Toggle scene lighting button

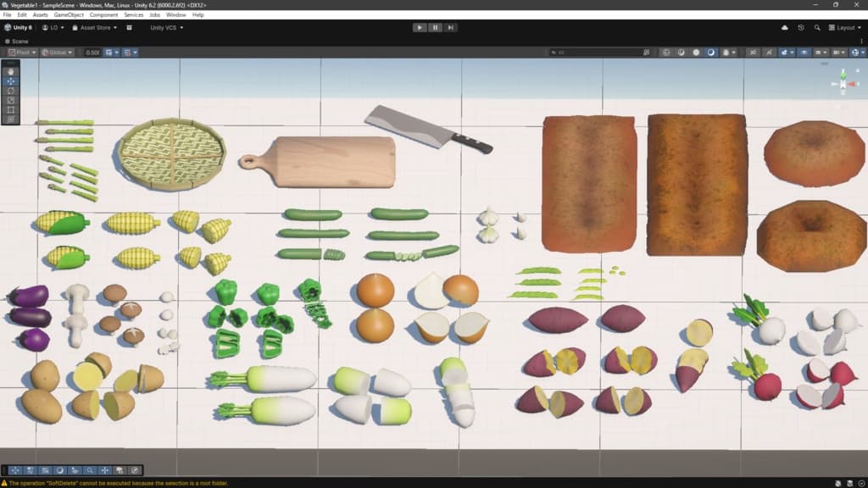[768, 53]
